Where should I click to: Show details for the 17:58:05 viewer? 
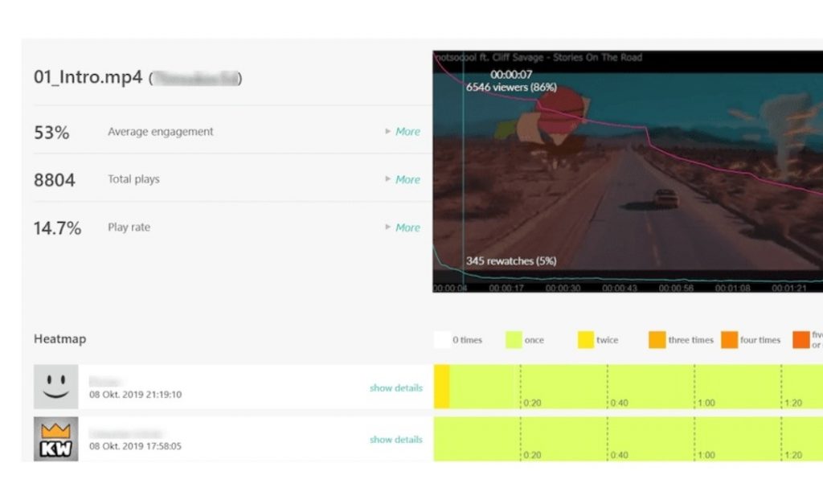coord(395,440)
